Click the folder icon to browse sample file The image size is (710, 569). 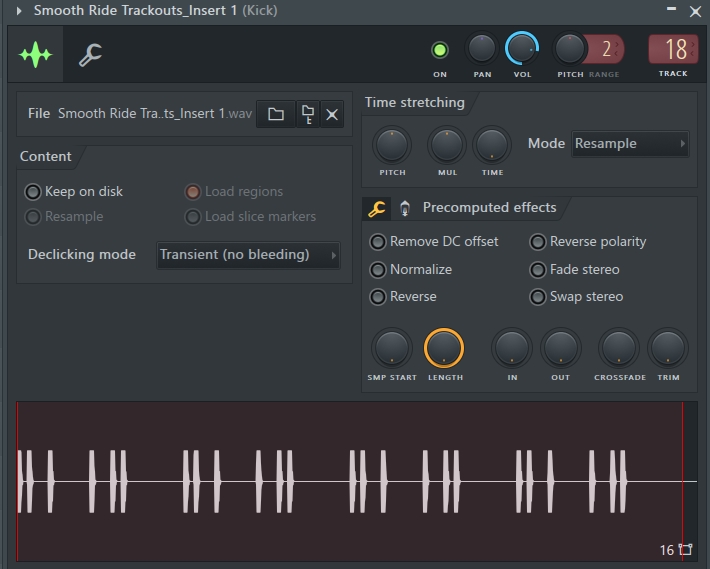(276, 114)
